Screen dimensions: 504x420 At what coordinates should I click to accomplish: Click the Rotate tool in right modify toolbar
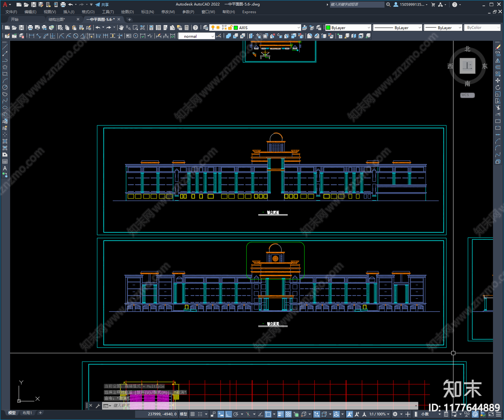498,87
